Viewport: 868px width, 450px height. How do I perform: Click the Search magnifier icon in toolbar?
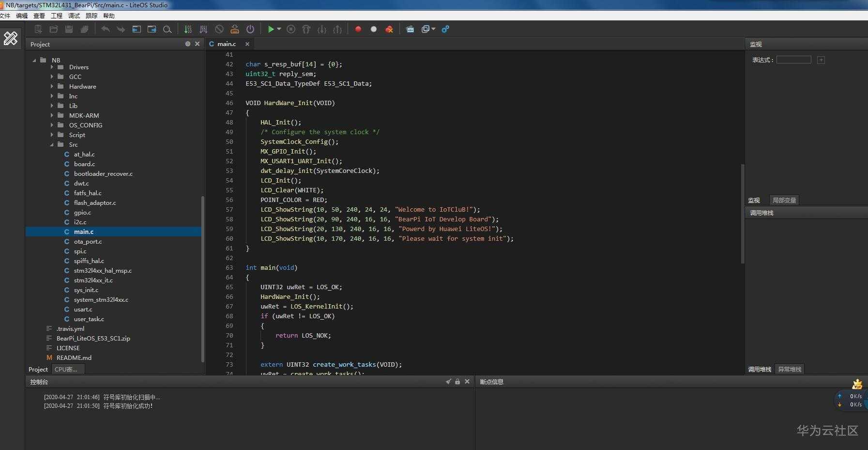[168, 29]
